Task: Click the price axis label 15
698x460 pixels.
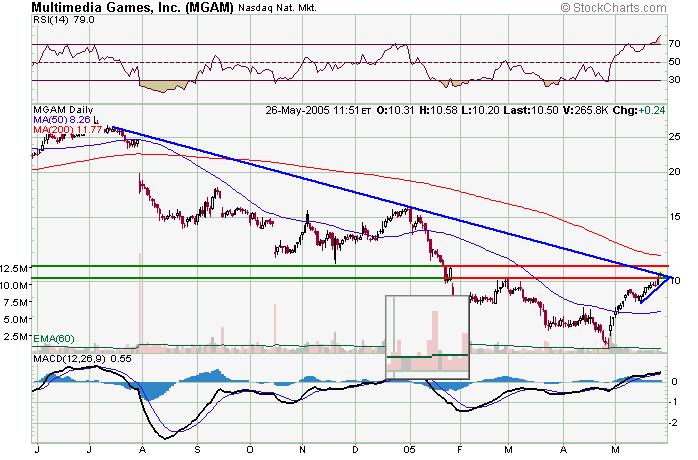Action: pyautogui.click(x=674, y=217)
